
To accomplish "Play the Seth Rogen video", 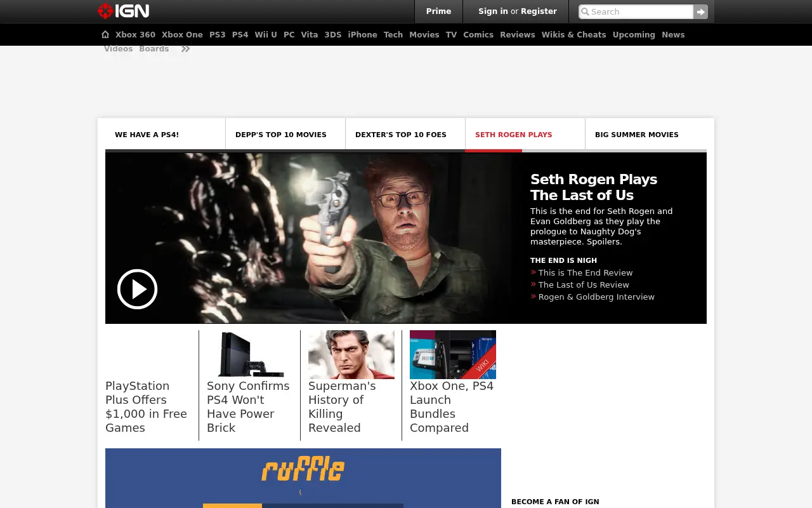I will coord(137,289).
